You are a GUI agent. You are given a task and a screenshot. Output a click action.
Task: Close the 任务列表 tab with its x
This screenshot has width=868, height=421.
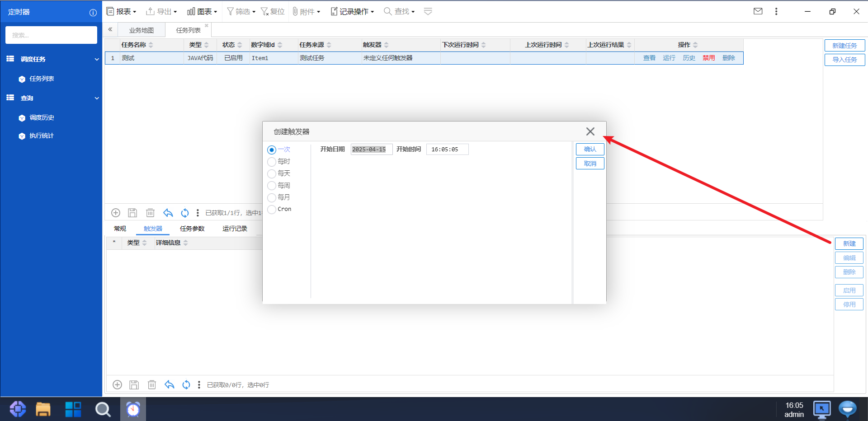click(x=207, y=26)
